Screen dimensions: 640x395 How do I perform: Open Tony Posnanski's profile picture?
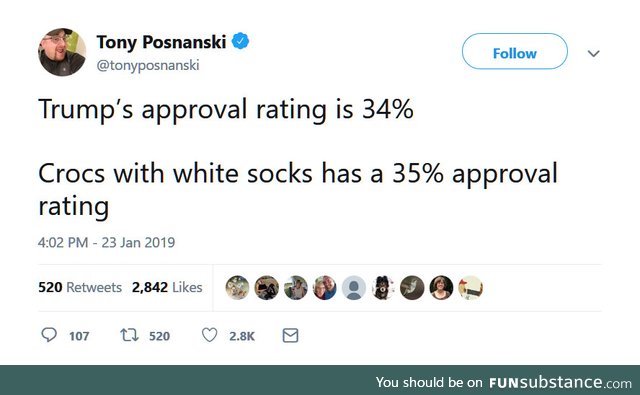pos(62,52)
